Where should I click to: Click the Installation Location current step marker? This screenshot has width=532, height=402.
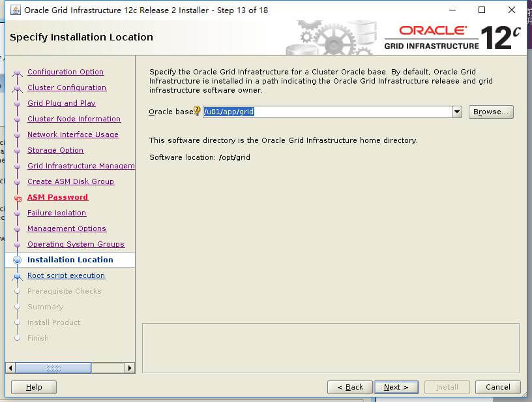pyautogui.click(x=18, y=260)
